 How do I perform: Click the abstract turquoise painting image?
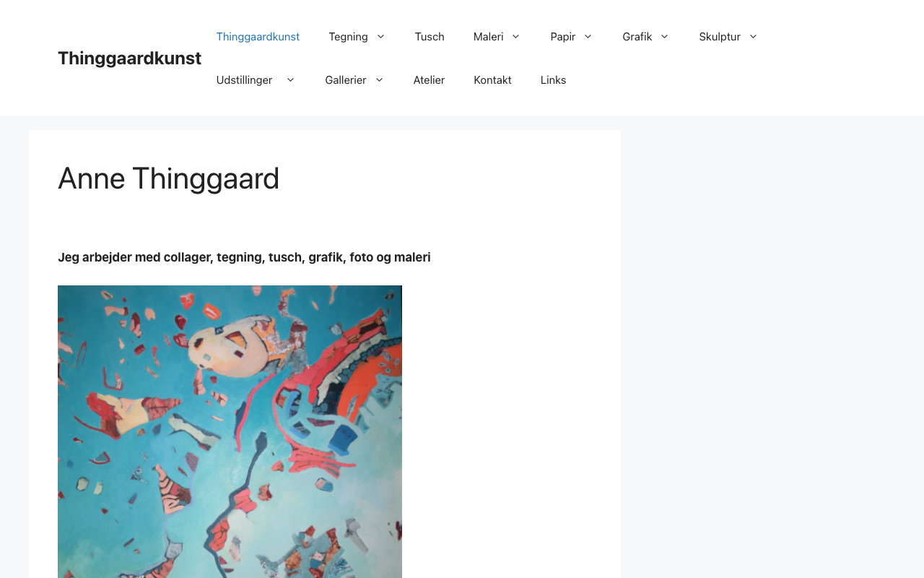pyautogui.click(x=230, y=431)
